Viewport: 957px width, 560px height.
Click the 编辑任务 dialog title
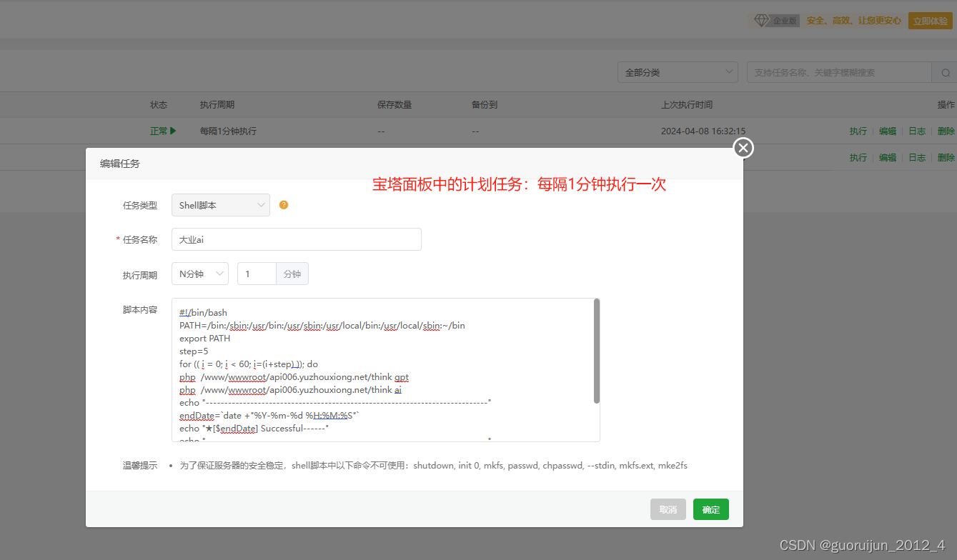pos(120,164)
